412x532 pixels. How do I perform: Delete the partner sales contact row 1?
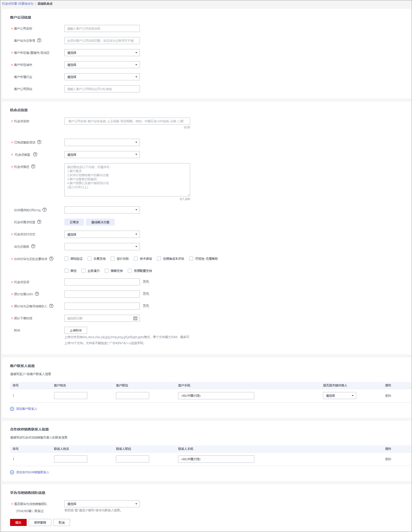[x=388, y=459]
